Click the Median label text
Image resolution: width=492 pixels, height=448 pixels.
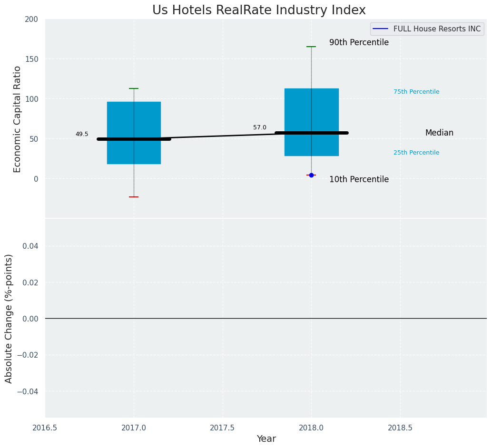coord(439,133)
